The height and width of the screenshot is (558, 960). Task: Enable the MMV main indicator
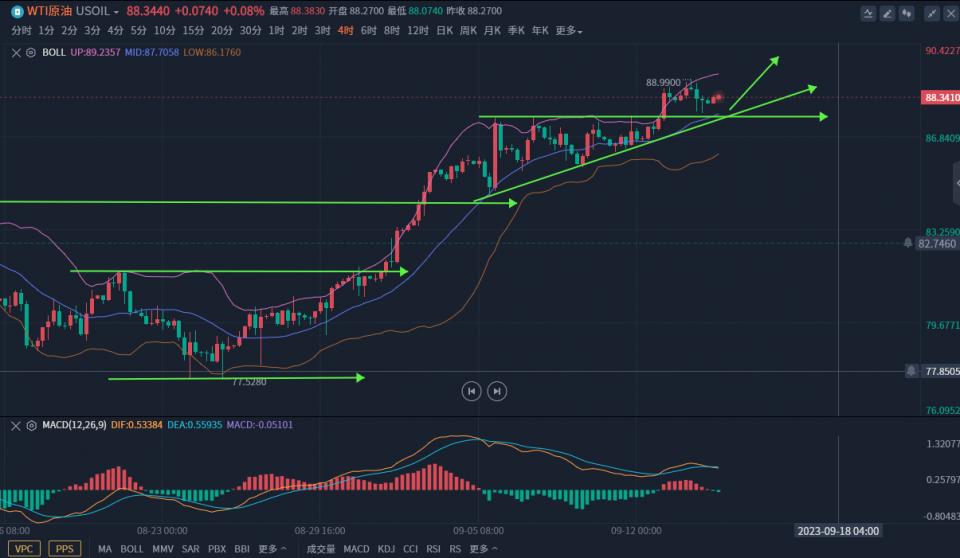pyautogui.click(x=163, y=549)
